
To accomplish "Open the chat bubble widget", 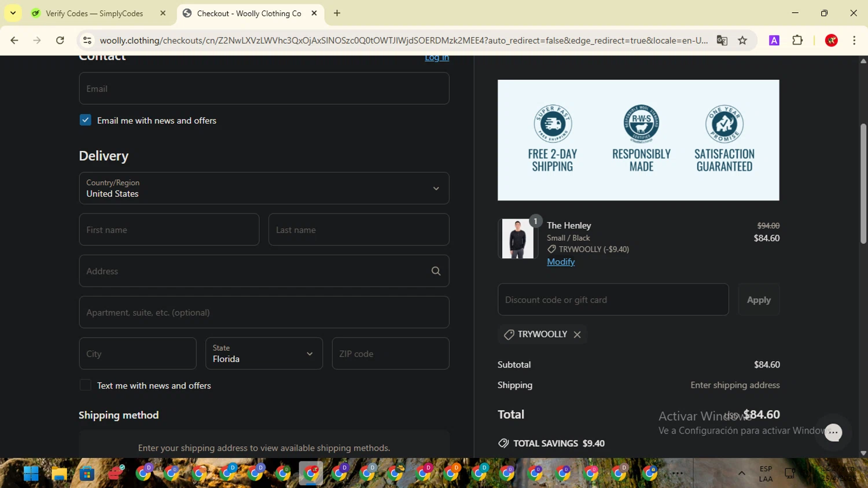I will click(x=833, y=432).
